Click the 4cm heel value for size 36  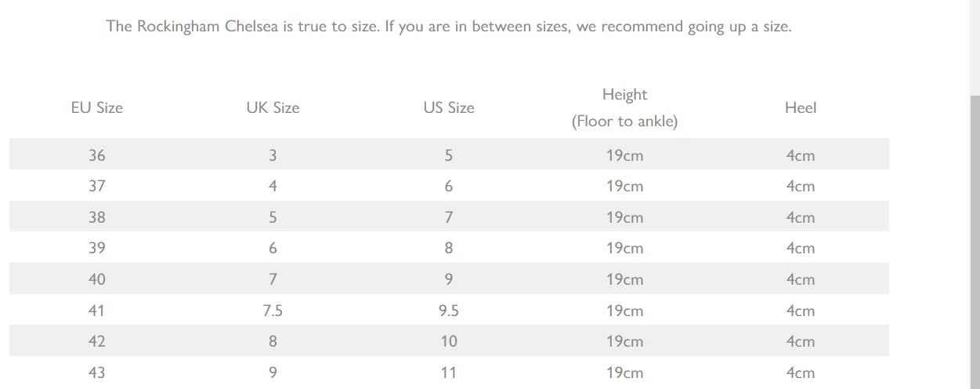[801, 155]
